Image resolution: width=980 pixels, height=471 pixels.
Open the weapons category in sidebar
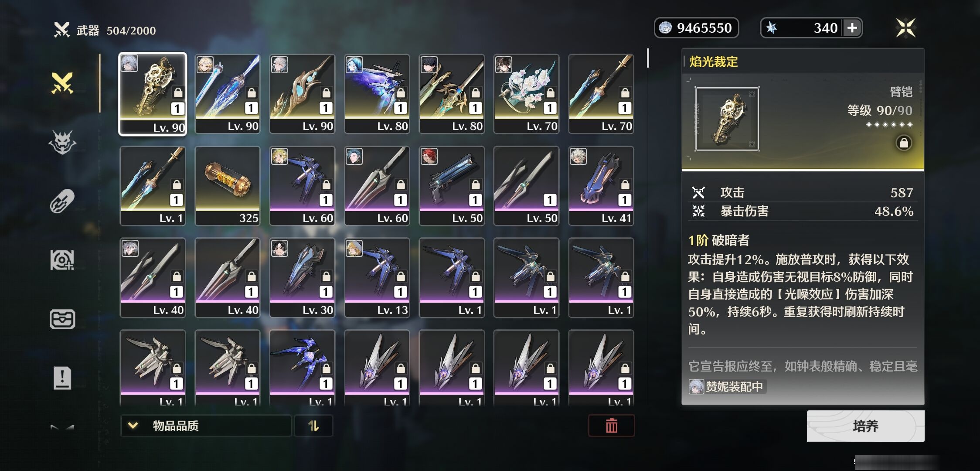62,83
